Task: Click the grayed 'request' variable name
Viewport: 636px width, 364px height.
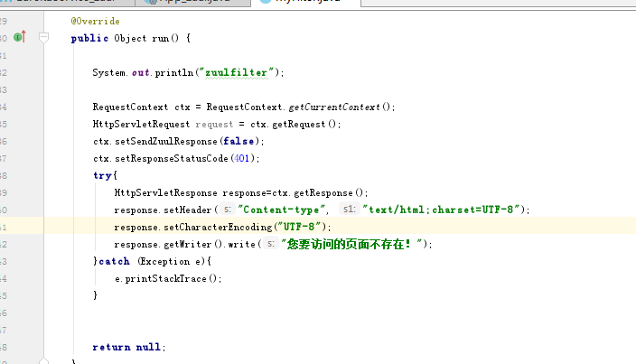Action: 214,124
